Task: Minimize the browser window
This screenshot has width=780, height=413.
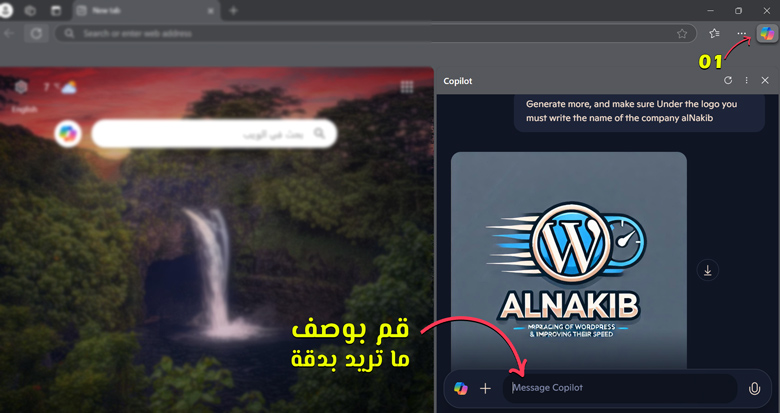Action: pos(710,10)
